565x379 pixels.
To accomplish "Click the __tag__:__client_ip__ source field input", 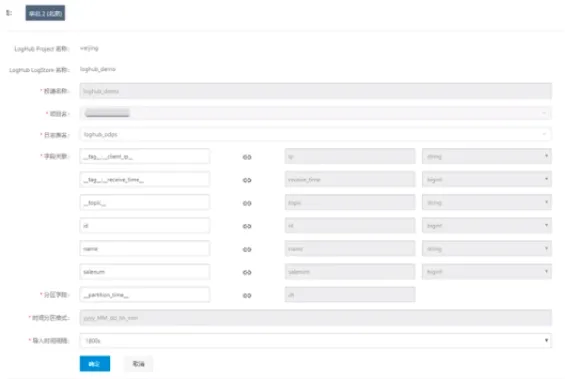I will click(144, 156).
